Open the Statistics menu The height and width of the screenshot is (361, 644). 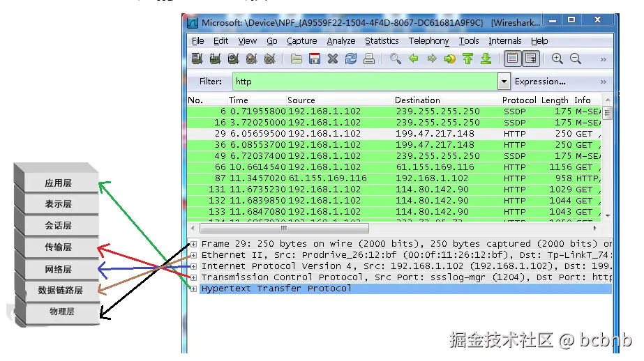coord(382,41)
